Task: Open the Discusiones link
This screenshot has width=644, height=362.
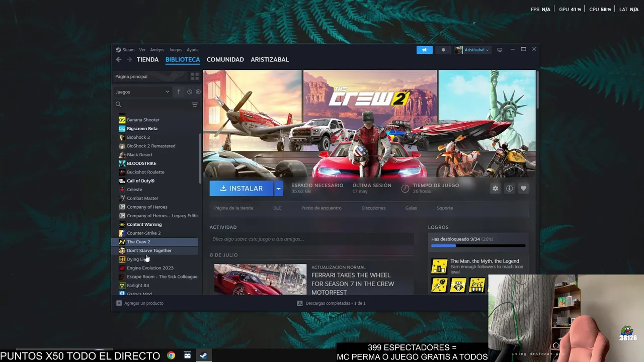Action: point(373,208)
